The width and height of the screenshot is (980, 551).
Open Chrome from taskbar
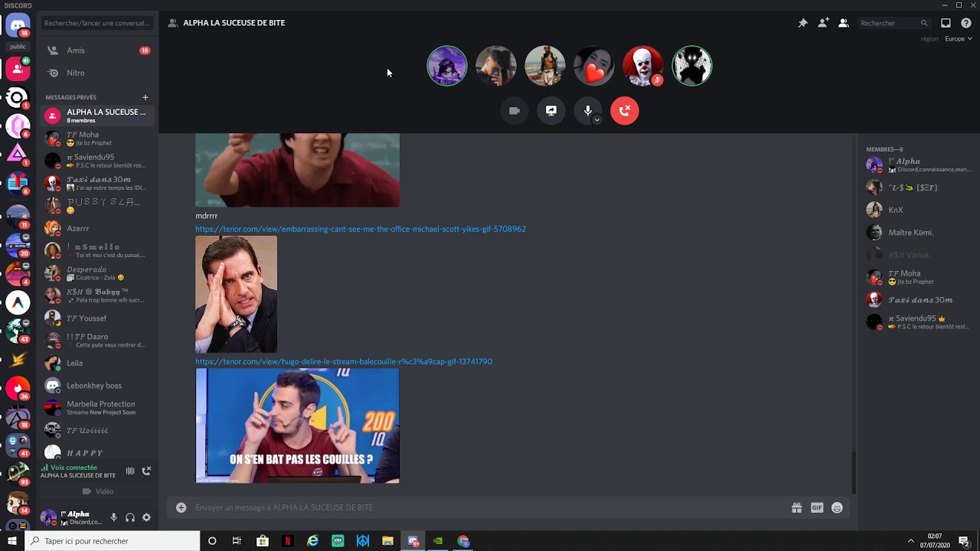pyautogui.click(x=463, y=541)
